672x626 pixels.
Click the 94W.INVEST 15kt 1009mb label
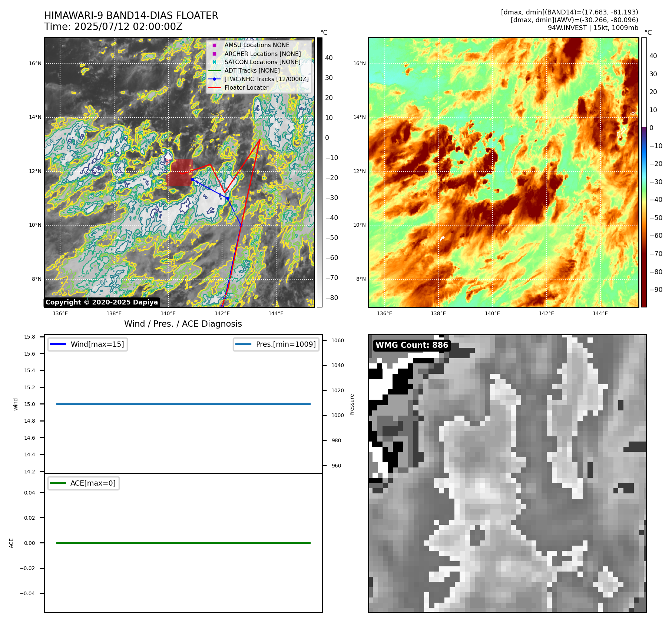coord(593,28)
